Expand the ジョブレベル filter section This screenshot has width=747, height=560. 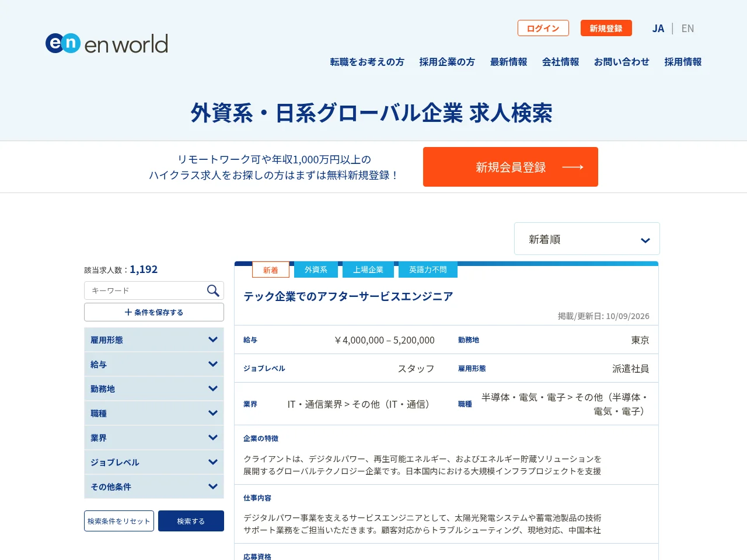[154, 462]
